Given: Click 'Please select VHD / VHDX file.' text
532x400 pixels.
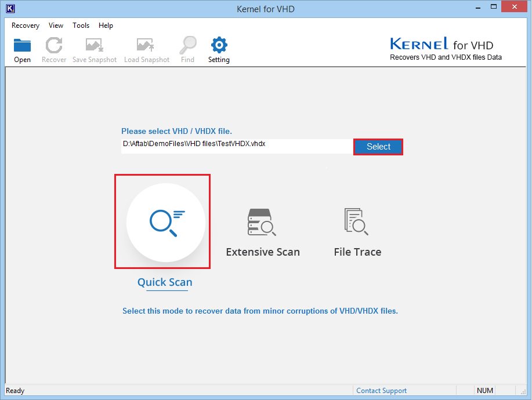Looking at the screenshot, I should point(176,131).
